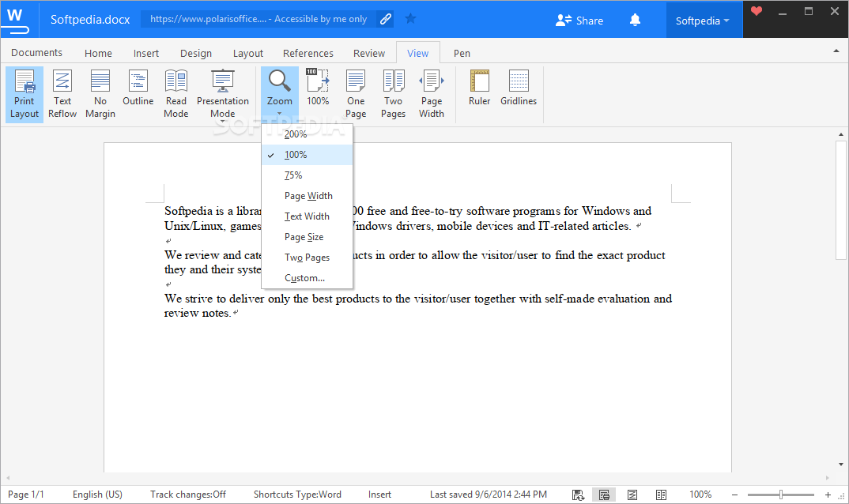The height and width of the screenshot is (504, 849).
Task: Open Read Mode
Action: click(x=176, y=95)
